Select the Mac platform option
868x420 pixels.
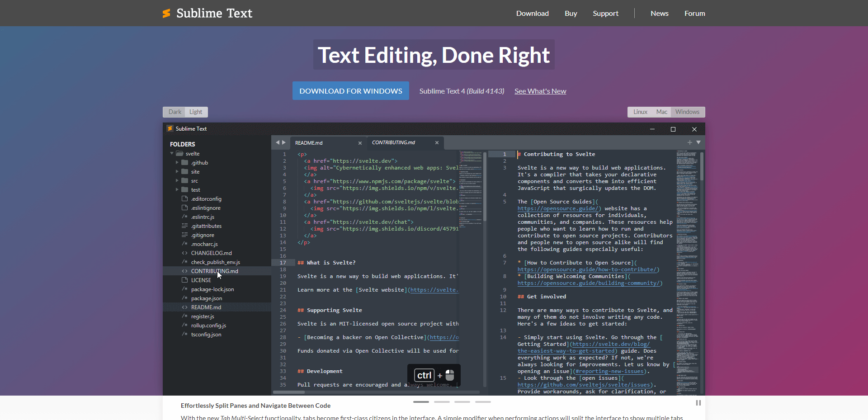pyautogui.click(x=661, y=112)
